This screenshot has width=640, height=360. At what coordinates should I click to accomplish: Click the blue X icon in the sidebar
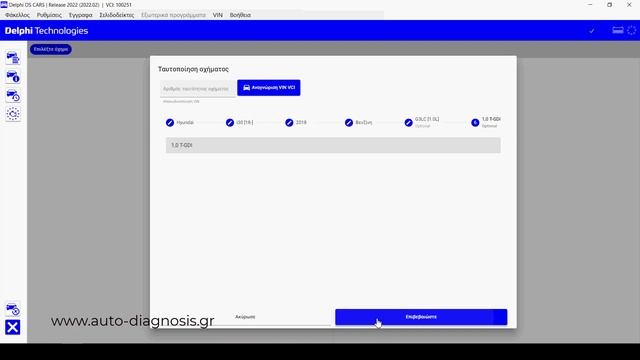coord(13,327)
